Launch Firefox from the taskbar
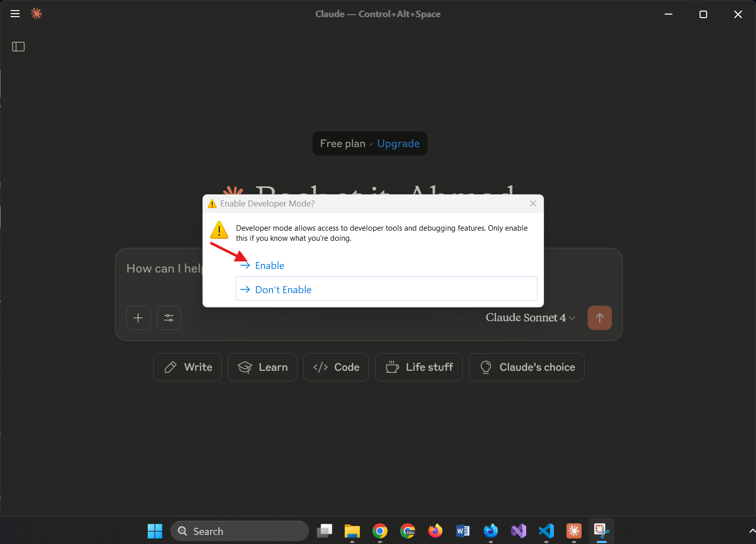The height and width of the screenshot is (544, 756). coord(435,531)
